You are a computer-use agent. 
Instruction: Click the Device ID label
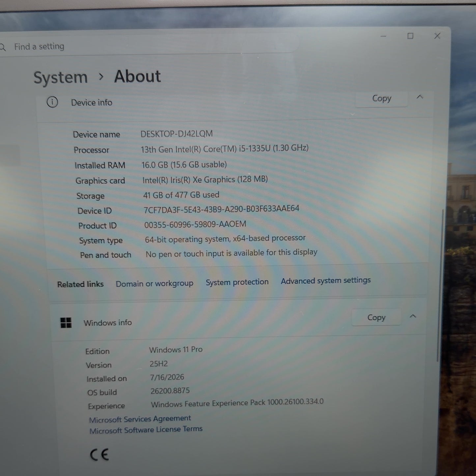tap(95, 211)
